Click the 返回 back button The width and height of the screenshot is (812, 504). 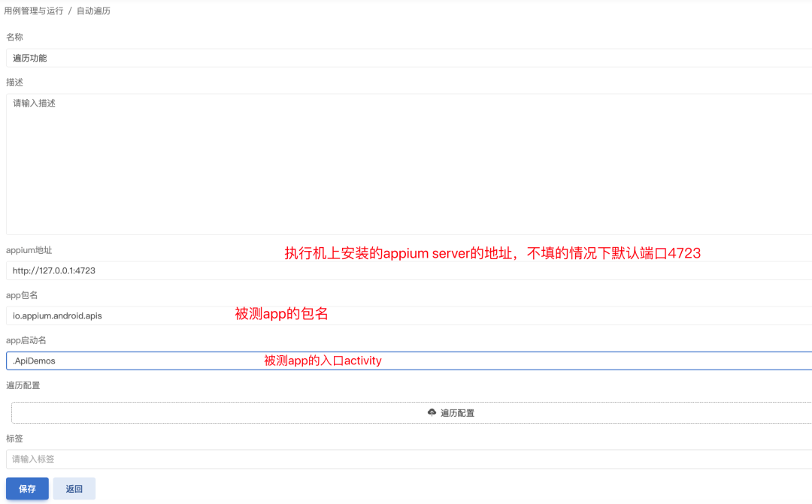pyautogui.click(x=74, y=488)
